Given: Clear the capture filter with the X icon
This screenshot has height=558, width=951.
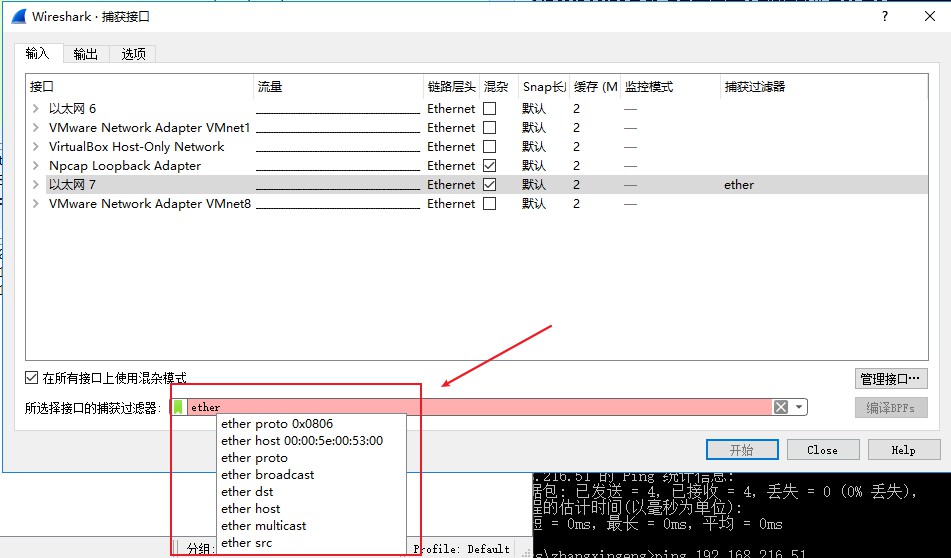Looking at the screenshot, I should point(781,407).
